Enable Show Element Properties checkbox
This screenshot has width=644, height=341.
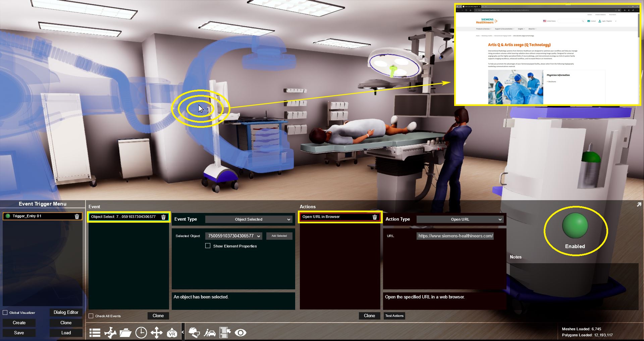click(208, 246)
